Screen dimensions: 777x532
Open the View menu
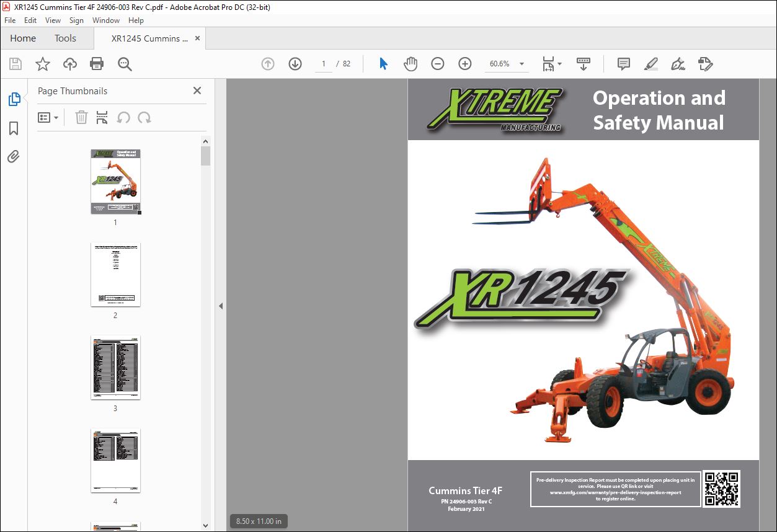pos(53,20)
